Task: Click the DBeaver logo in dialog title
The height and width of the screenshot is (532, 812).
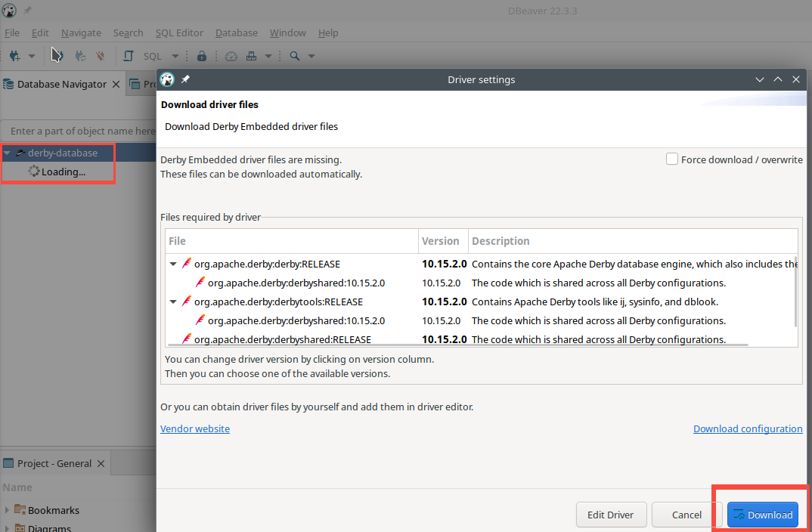Action: [x=167, y=79]
